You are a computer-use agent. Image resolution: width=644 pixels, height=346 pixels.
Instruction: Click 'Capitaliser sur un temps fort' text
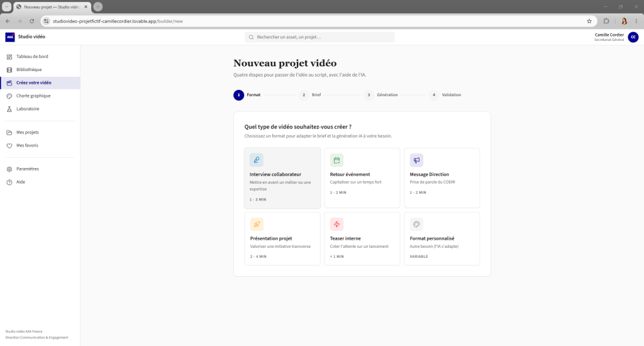(x=356, y=182)
